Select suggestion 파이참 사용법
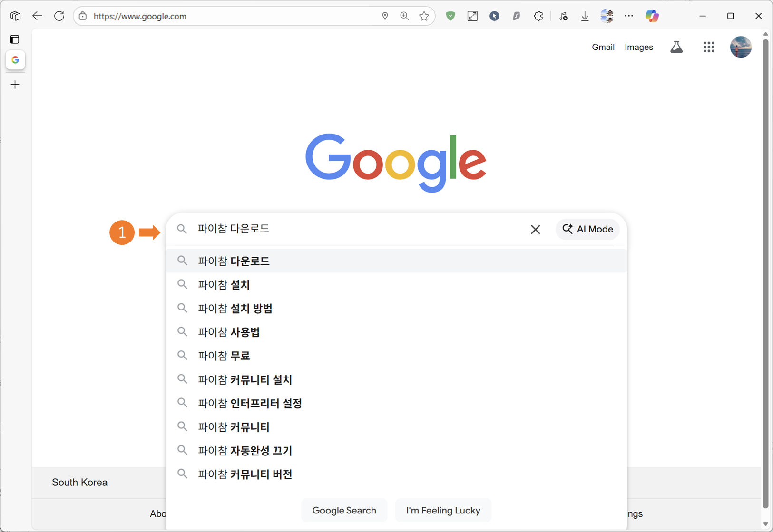 click(396, 332)
